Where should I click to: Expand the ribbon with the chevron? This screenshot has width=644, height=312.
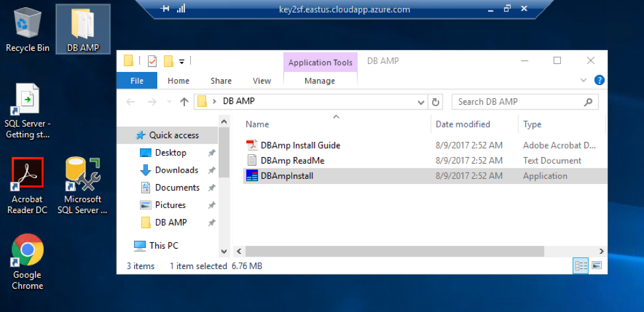coord(584,80)
